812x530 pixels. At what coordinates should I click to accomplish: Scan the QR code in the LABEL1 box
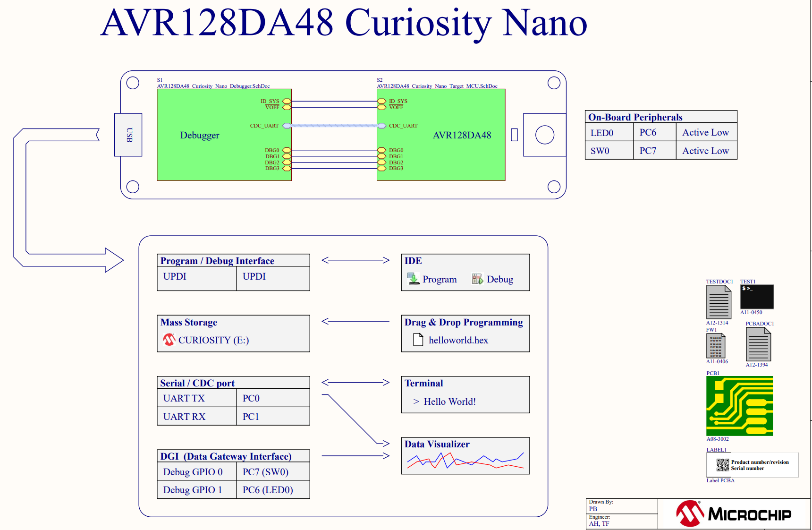click(722, 465)
